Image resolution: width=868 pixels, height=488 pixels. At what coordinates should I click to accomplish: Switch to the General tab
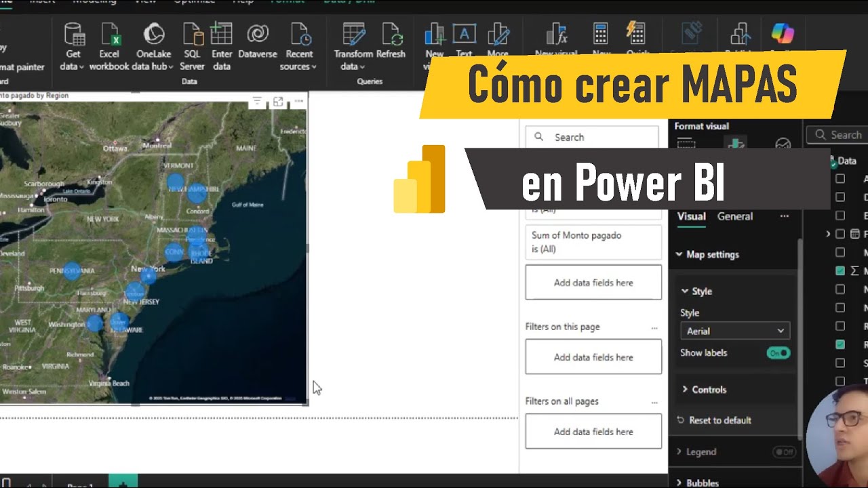tap(735, 216)
